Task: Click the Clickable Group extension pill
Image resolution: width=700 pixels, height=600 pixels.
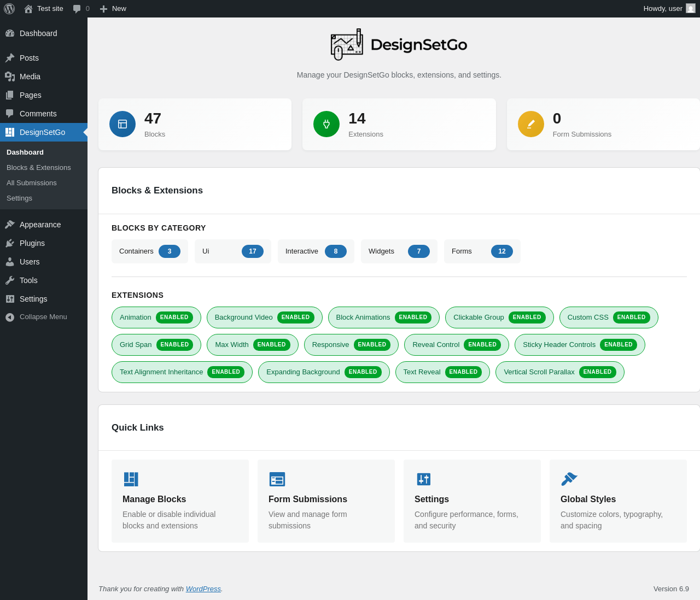Action: 499,317
